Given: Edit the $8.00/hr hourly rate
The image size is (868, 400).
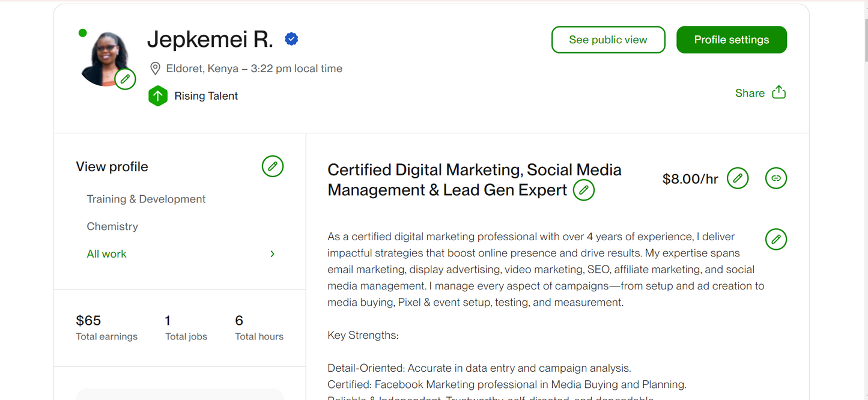Looking at the screenshot, I should point(737,178).
